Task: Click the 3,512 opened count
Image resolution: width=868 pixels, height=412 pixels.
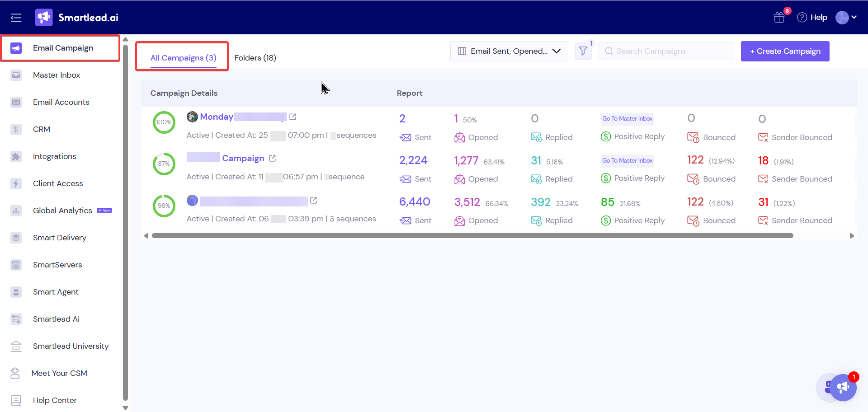Action: pos(467,202)
